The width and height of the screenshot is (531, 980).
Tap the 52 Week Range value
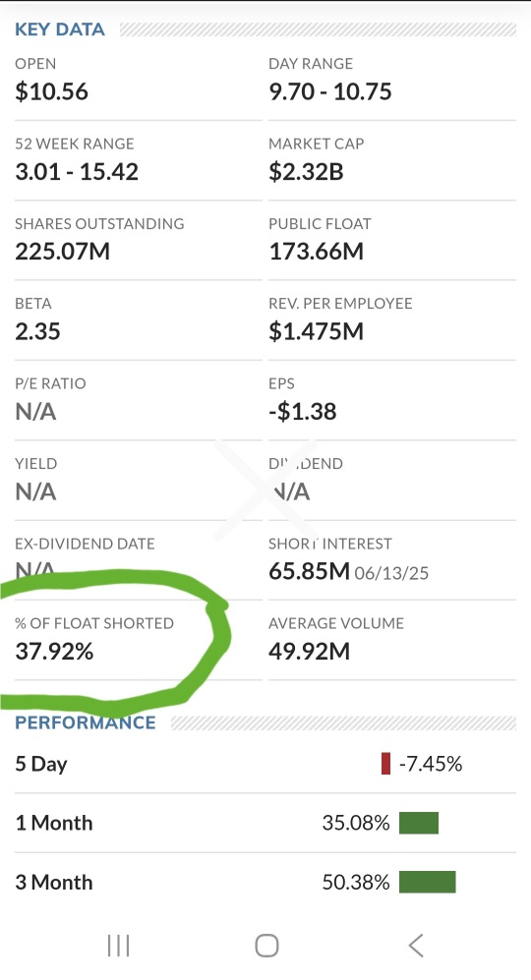[x=77, y=172]
